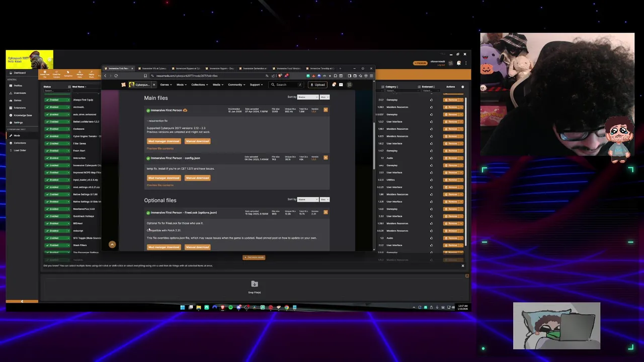
Task: Click Mod manager download for config.json file
Action: (x=164, y=178)
